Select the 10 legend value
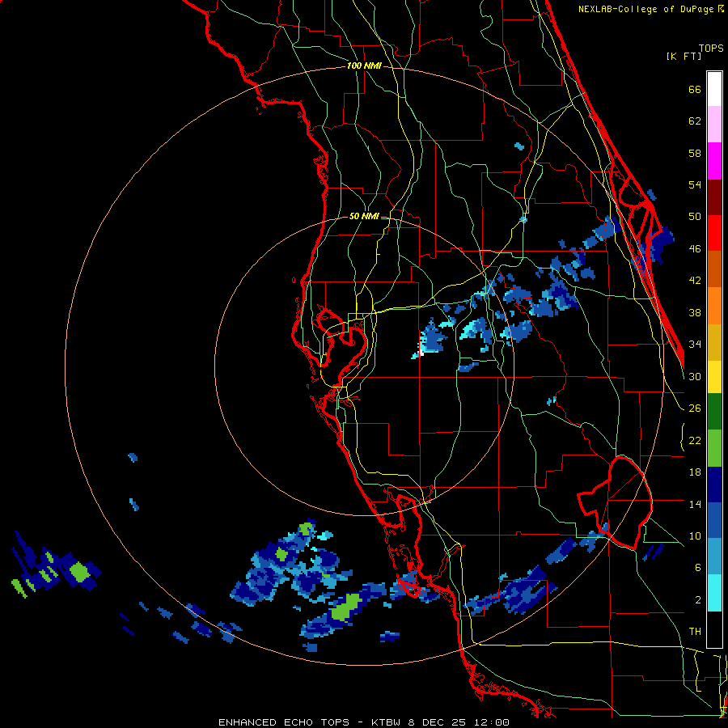The width and height of the screenshot is (728, 728). 695,535
